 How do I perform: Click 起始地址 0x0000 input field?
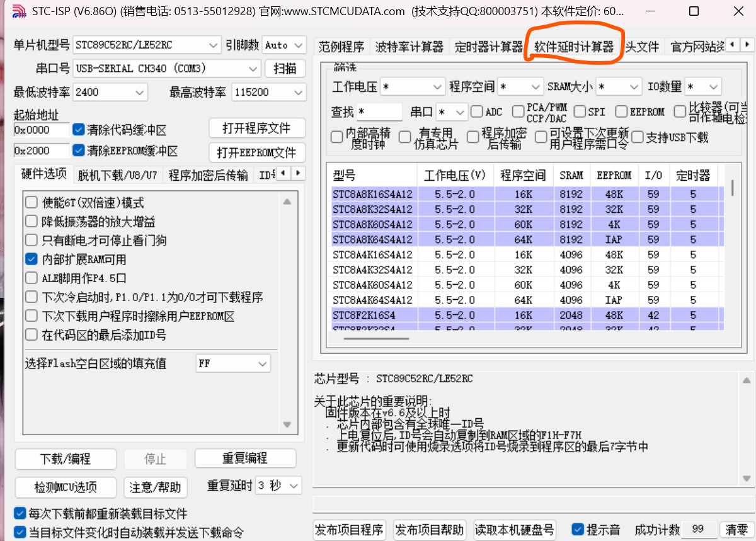pos(42,130)
